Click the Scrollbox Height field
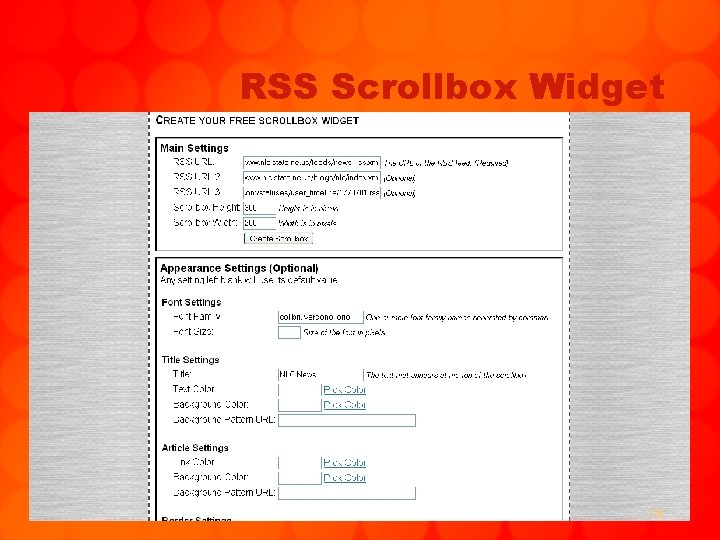The width and height of the screenshot is (720, 540). 259,208
